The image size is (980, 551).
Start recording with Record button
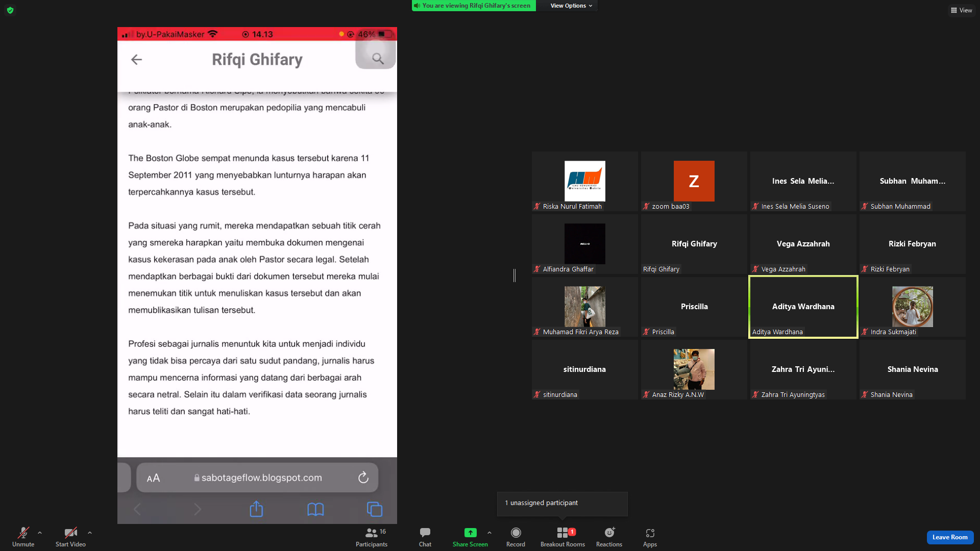[x=516, y=537]
